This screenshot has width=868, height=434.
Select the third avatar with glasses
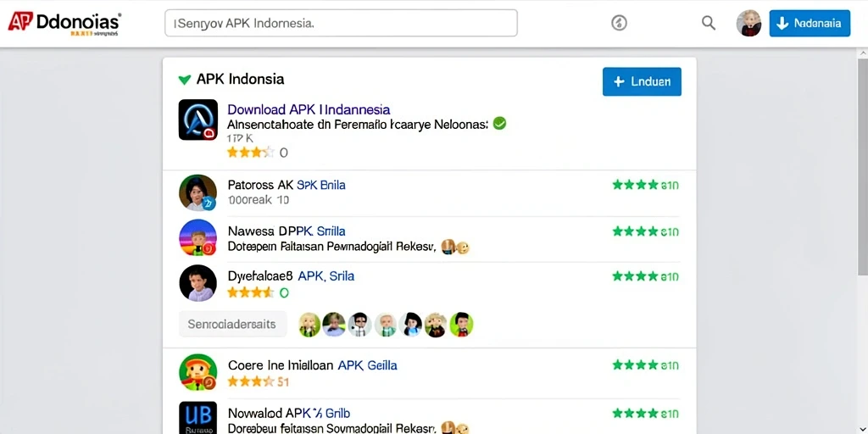(x=359, y=325)
